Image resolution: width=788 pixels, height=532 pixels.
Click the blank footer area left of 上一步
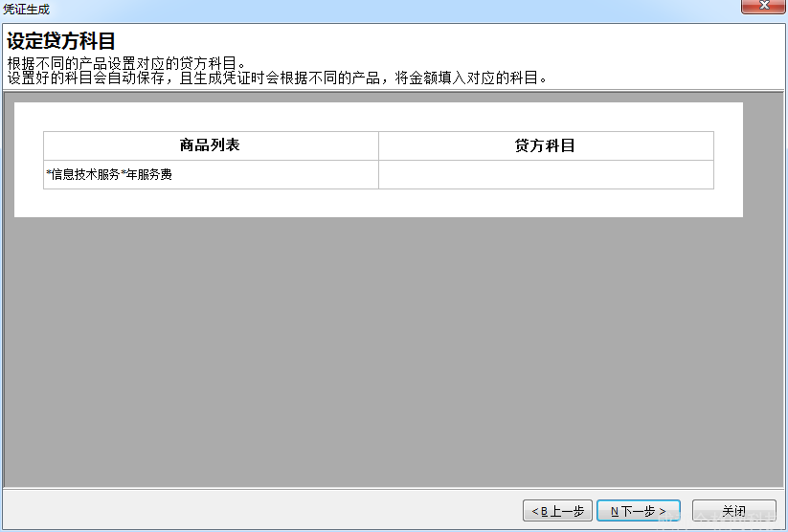(x=259, y=511)
